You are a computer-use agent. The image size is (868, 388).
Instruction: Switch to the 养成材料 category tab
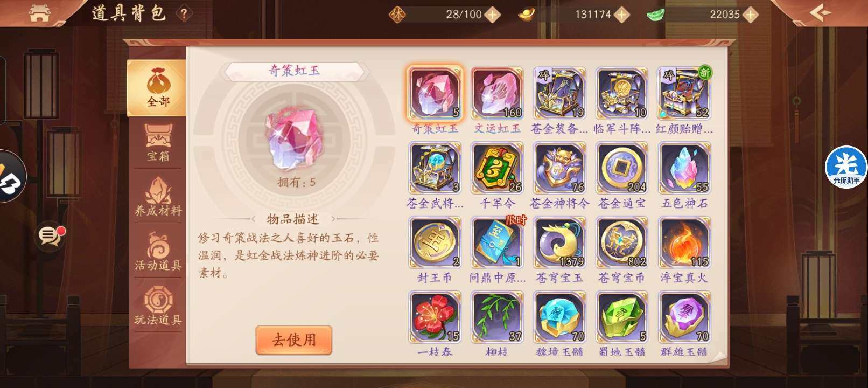click(158, 197)
